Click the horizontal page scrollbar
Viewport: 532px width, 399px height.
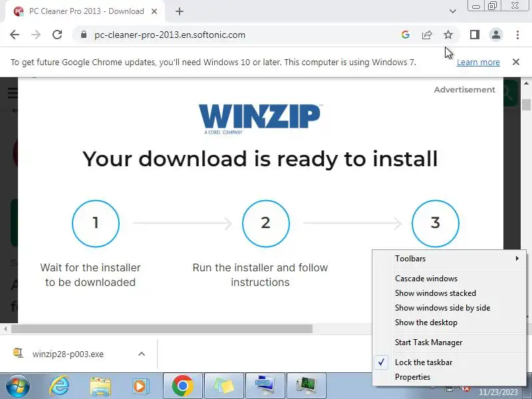tap(162, 329)
